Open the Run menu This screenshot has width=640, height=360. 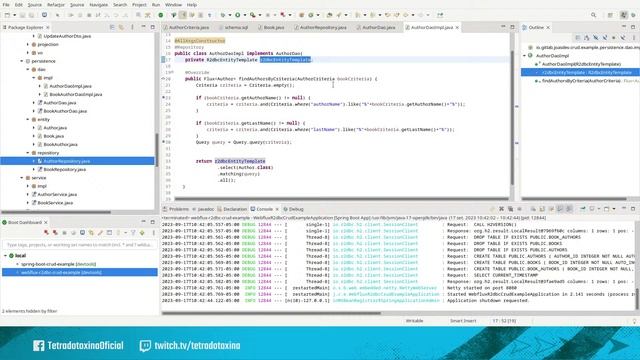[156, 5]
